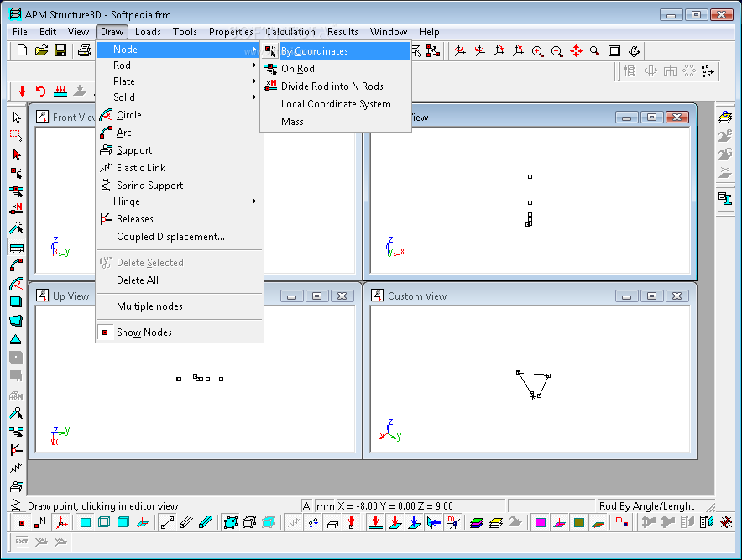Click the Fit to window square icon
This screenshot has height=560, width=742.
(x=614, y=51)
